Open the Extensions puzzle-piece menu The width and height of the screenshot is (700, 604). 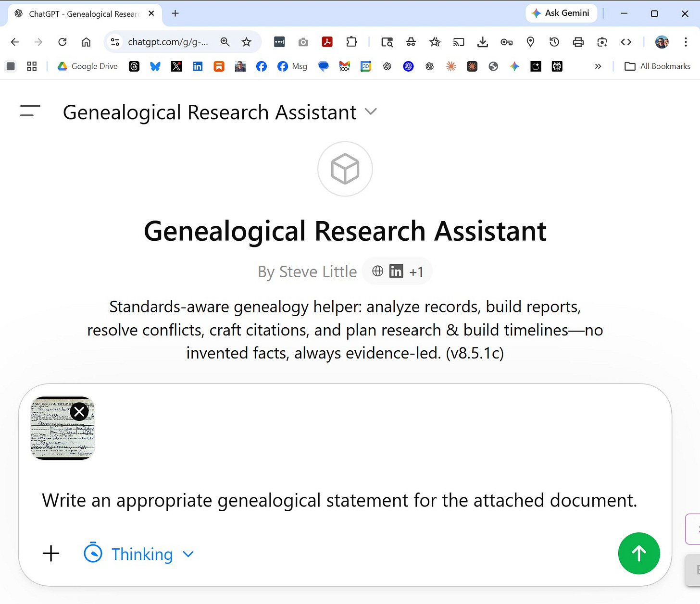351,42
